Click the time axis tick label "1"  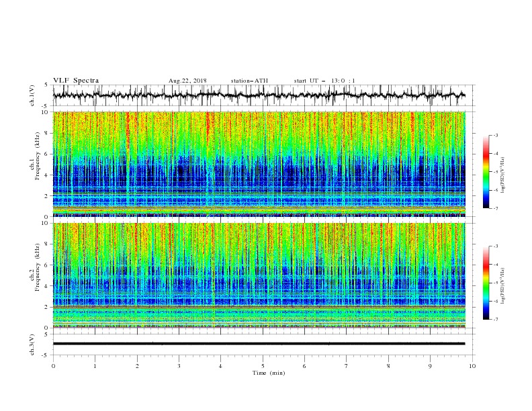[95, 366]
